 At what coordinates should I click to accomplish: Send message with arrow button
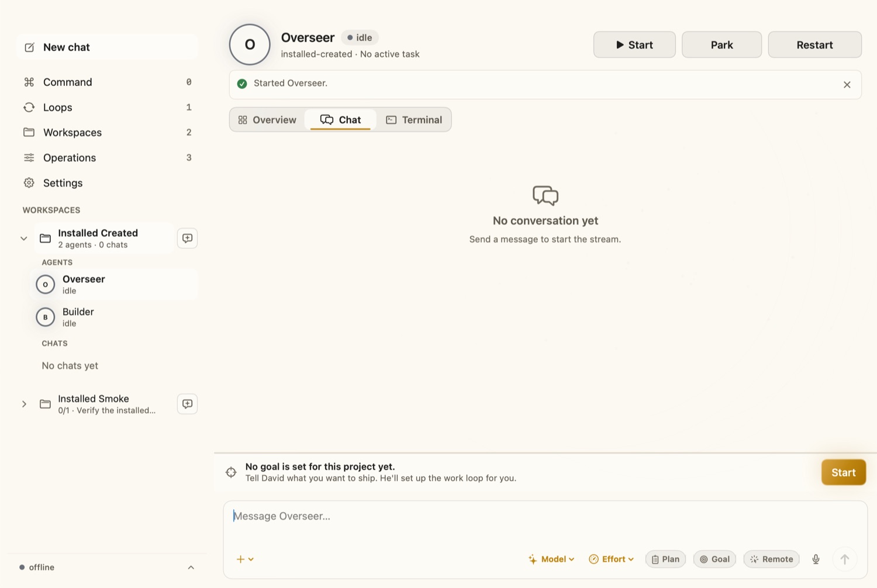(844, 559)
